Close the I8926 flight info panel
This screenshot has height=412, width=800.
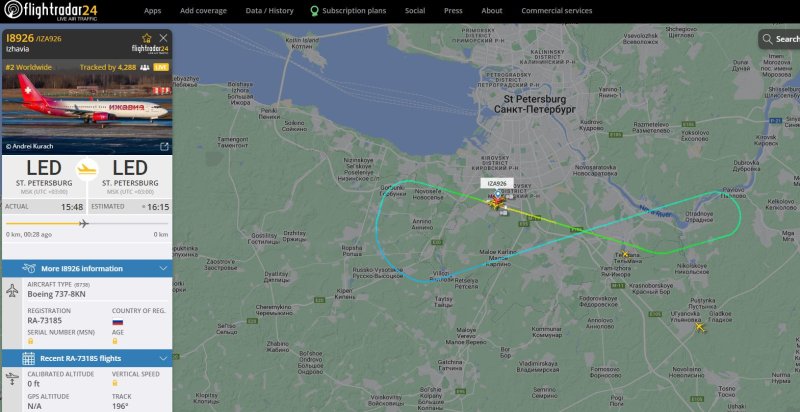pos(163,38)
